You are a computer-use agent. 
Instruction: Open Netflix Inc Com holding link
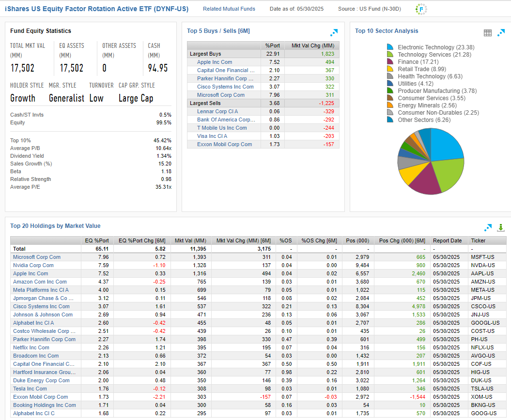(x=31, y=348)
